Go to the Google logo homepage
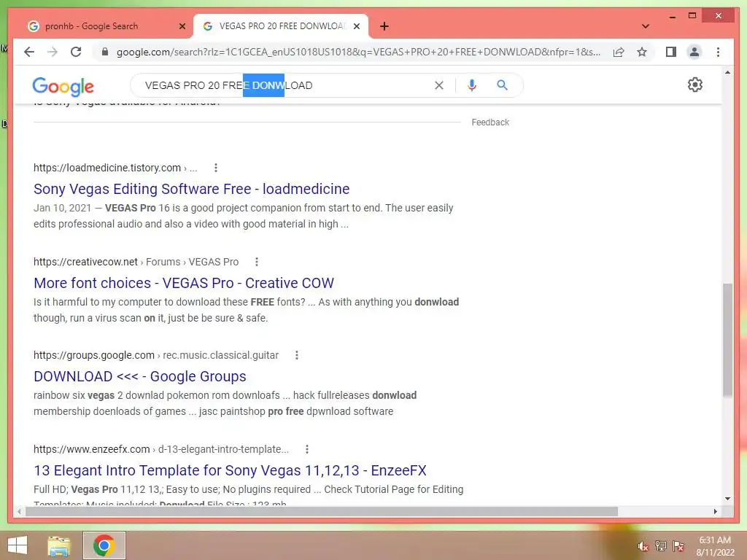Viewport: 747px width, 560px height. point(63,86)
